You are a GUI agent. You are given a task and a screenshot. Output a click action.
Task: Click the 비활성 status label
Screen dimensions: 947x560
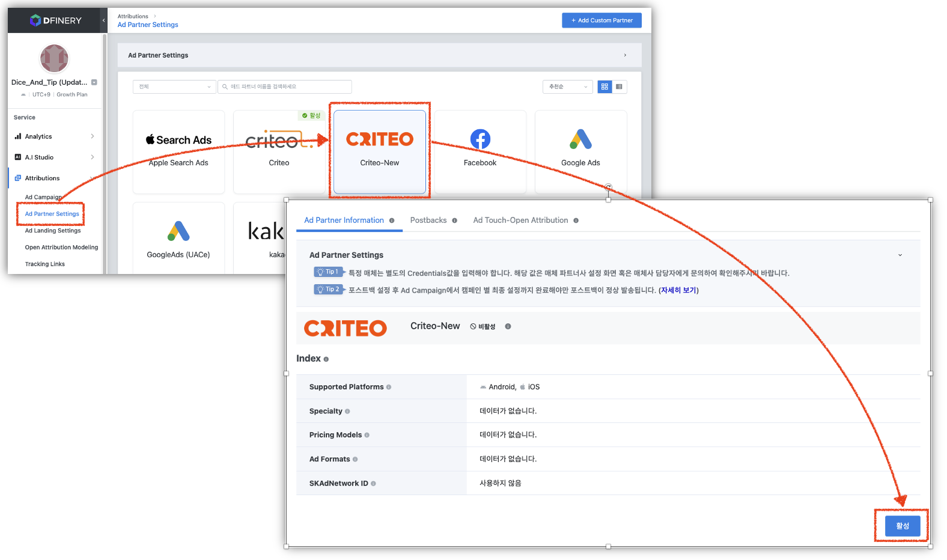483,327
